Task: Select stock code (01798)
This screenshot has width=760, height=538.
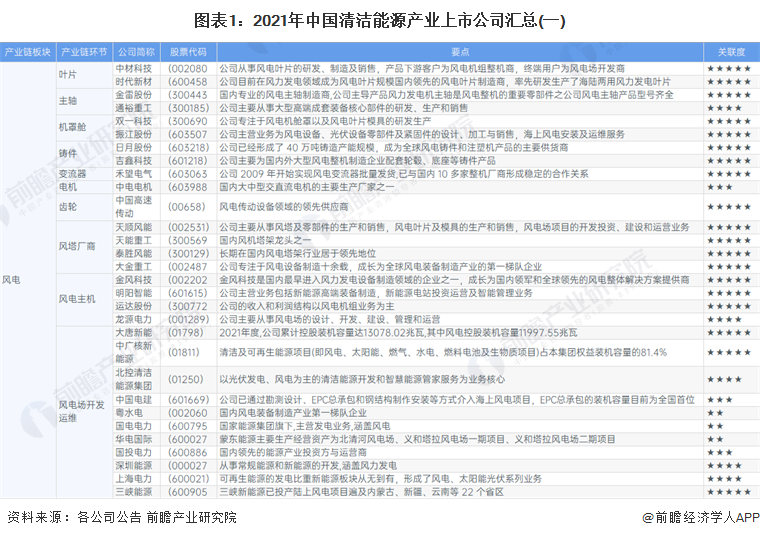Action: coord(186,332)
